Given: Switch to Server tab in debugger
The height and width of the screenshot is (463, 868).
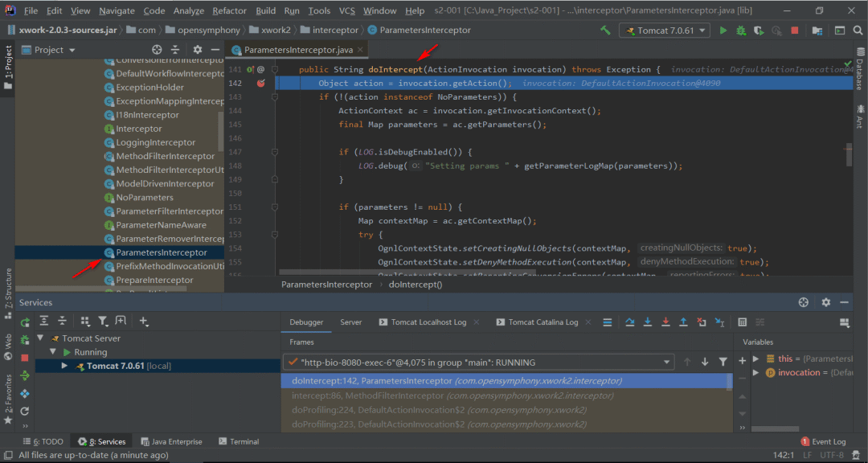Looking at the screenshot, I should coord(351,322).
